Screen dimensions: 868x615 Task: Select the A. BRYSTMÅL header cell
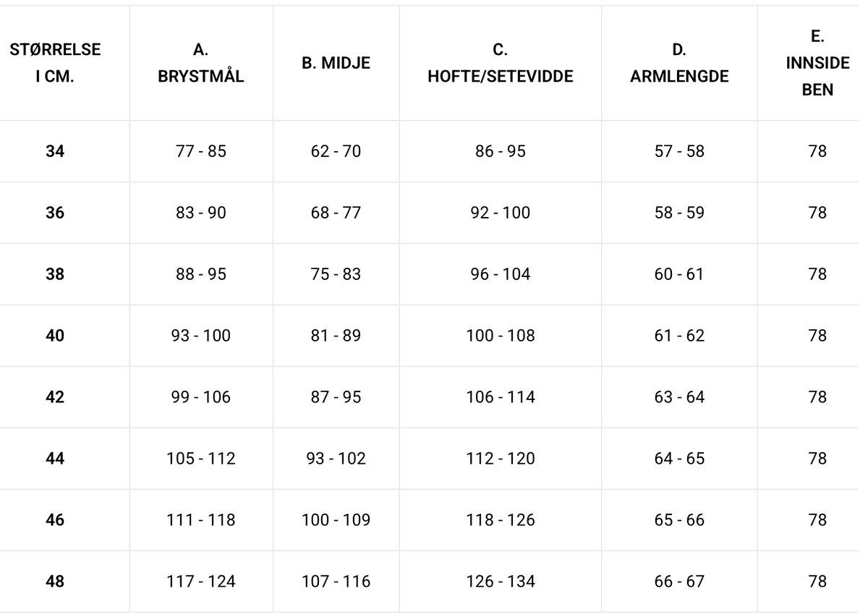click(x=201, y=63)
